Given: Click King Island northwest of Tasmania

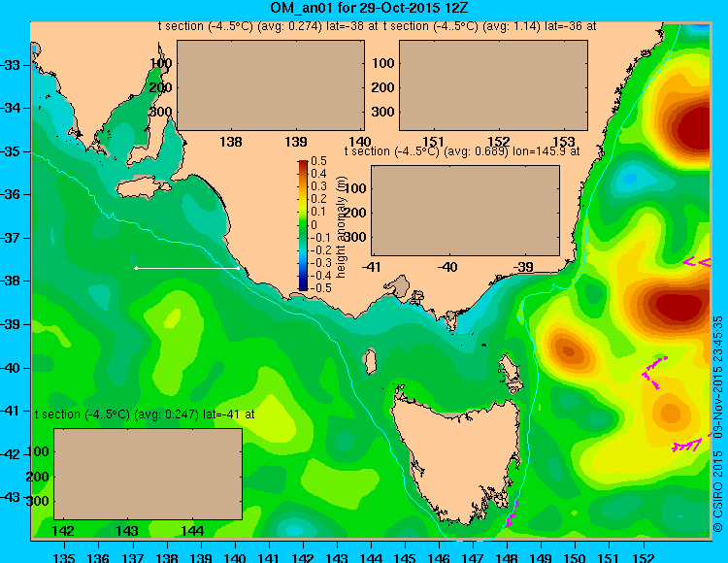Looking at the screenshot, I should 370,361.
